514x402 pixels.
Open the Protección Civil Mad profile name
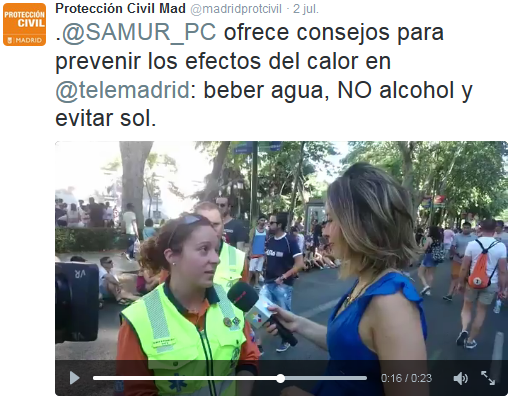(120, 9)
